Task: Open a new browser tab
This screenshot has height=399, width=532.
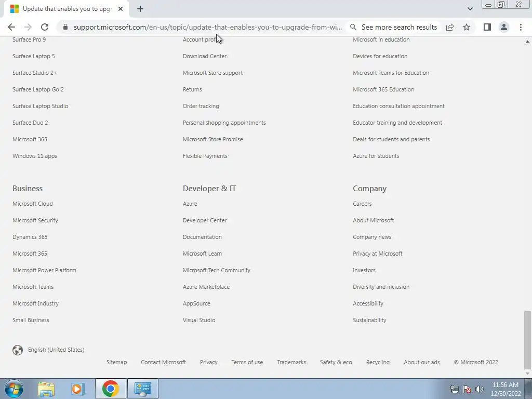Action: click(x=140, y=9)
